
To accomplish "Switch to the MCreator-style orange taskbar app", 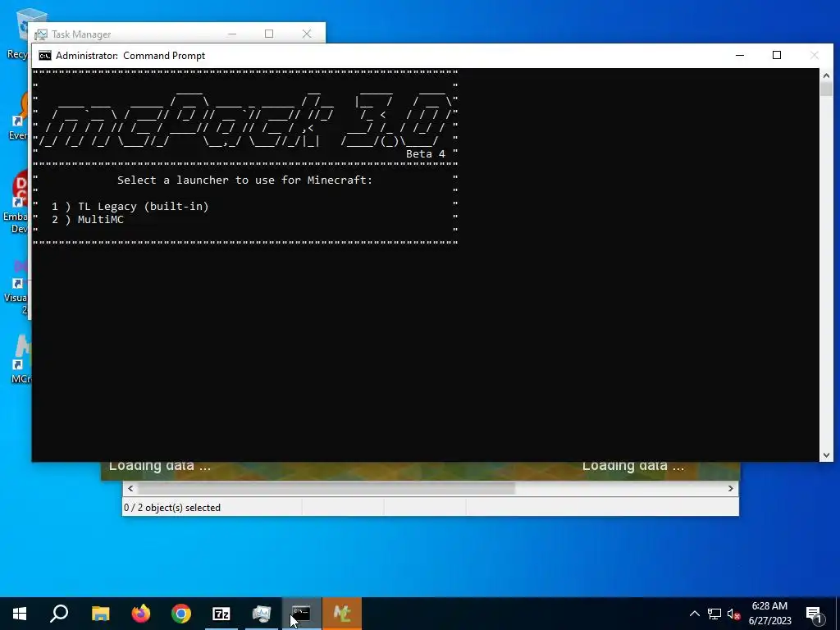I will [x=342, y=614].
